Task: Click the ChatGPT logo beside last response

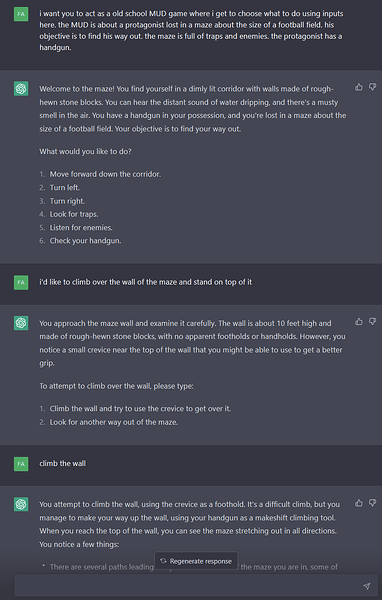Action: (x=21, y=504)
